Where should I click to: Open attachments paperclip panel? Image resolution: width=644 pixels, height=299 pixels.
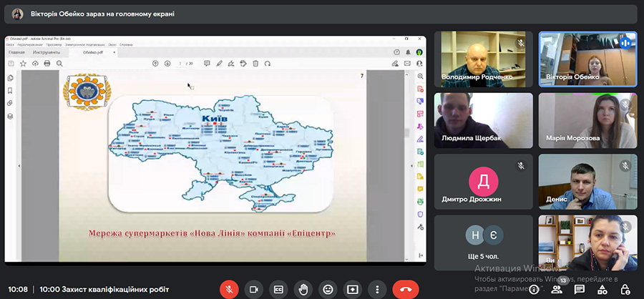click(11, 103)
